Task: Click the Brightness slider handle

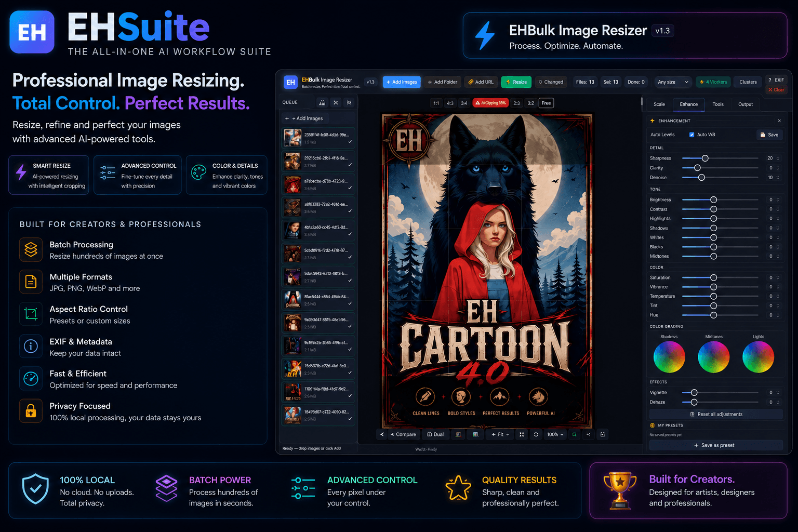Action: tap(713, 199)
